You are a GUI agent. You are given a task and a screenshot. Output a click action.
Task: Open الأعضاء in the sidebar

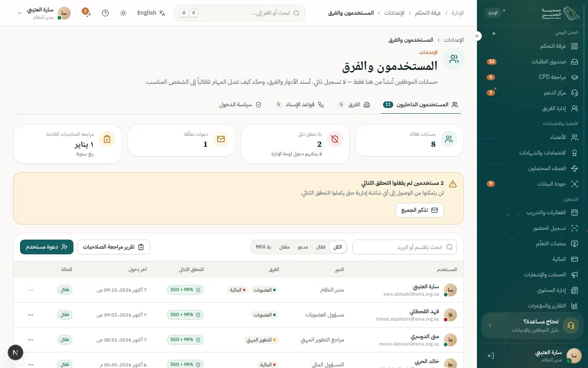click(532, 137)
